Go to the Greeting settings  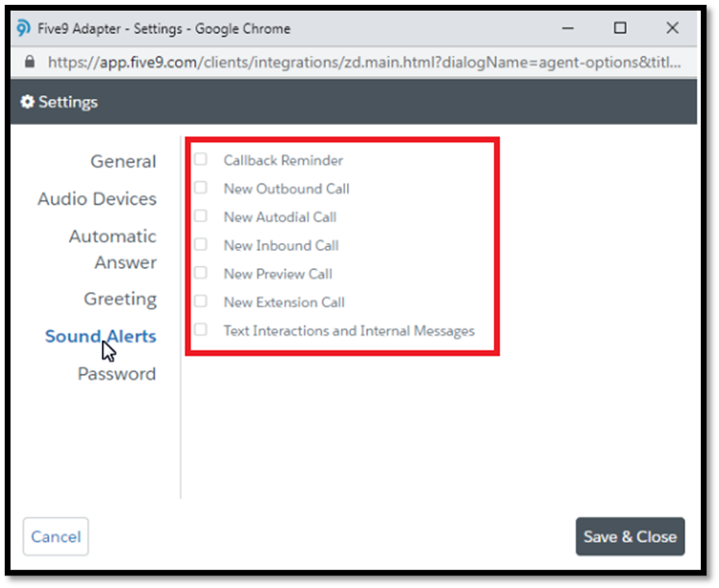[120, 299]
